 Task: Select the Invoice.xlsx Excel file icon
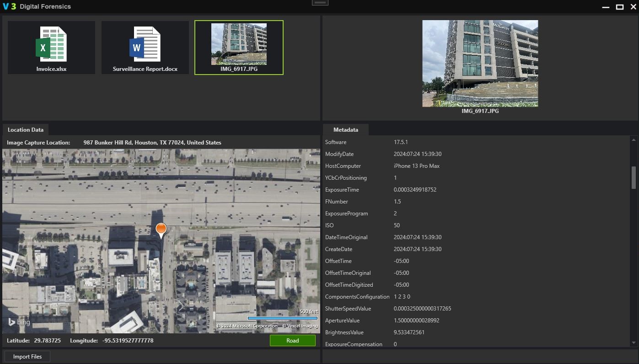coord(51,44)
